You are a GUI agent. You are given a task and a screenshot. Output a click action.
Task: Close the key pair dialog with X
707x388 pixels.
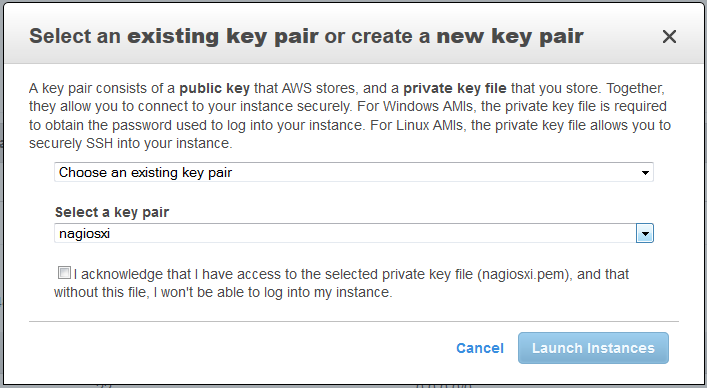coord(669,37)
